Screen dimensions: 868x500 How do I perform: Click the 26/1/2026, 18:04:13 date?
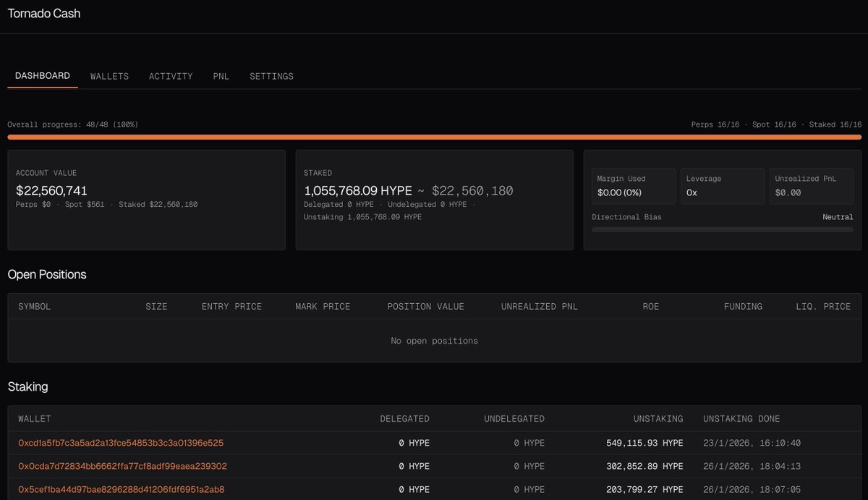pos(752,466)
